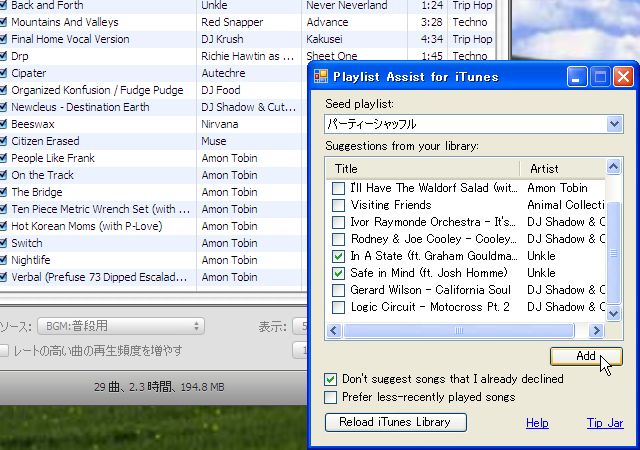Check the Visiting Friends suggestion checkbox
The image size is (640, 450).
point(338,205)
